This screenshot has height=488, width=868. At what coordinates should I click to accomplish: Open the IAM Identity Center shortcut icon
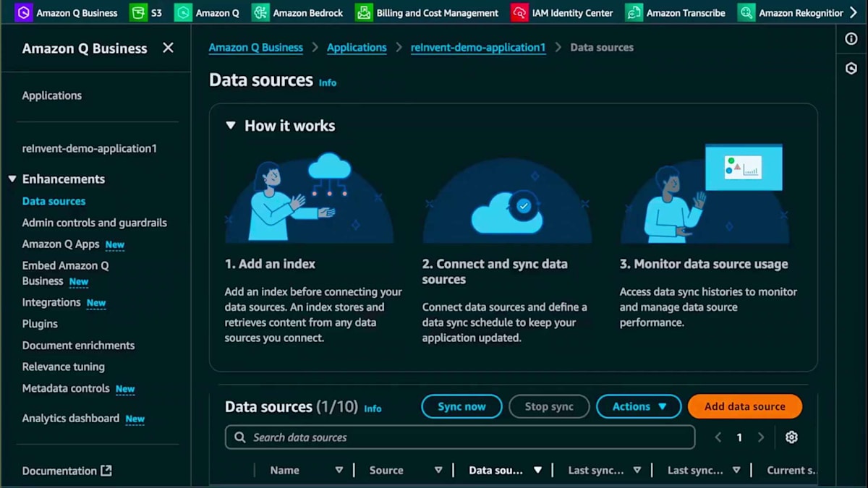(519, 12)
